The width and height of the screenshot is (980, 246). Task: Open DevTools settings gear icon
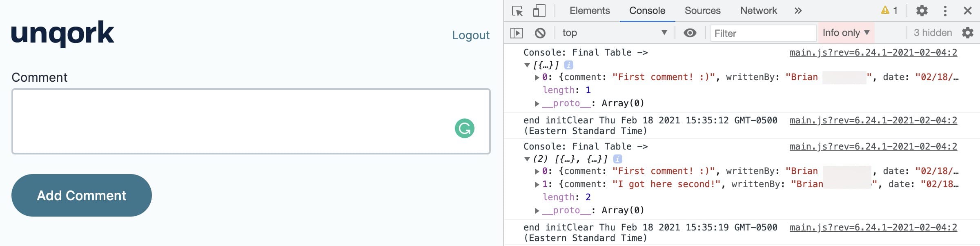pos(922,11)
